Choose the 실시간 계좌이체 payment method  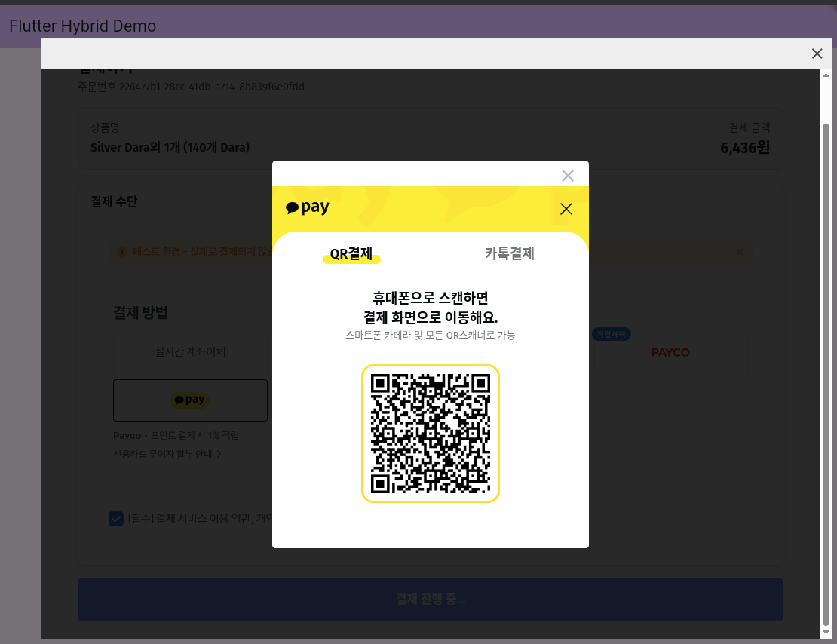[190, 352]
